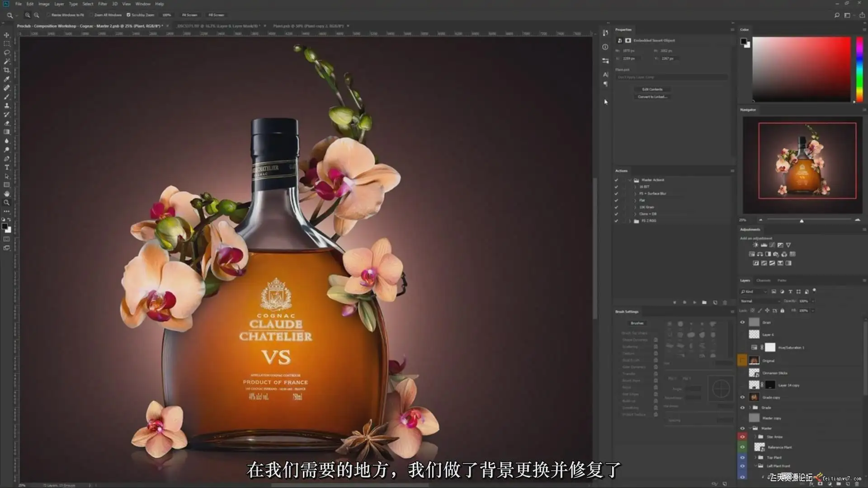Select the Clone Stamp tool
The width and height of the screenshot is (868, 488).
click(6, 105)
